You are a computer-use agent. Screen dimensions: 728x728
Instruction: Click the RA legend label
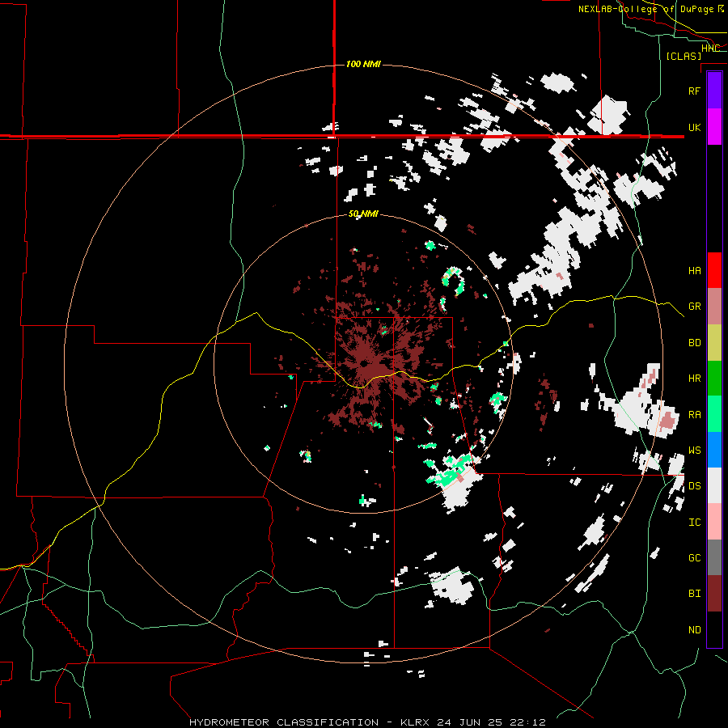694,415
